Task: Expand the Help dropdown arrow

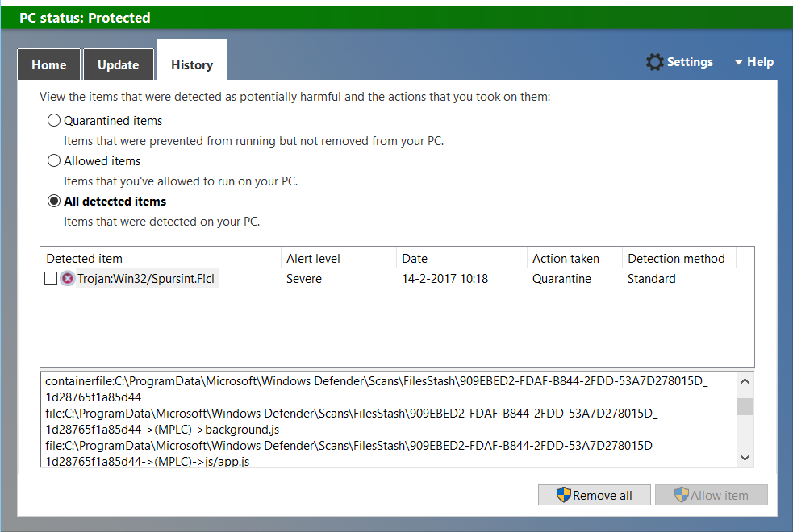Action: pos(738,63)
